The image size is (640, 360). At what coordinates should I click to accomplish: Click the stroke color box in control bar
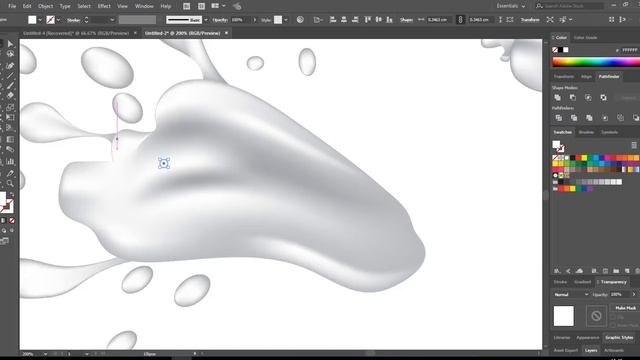pyautogui.click(x=51, y=20)
